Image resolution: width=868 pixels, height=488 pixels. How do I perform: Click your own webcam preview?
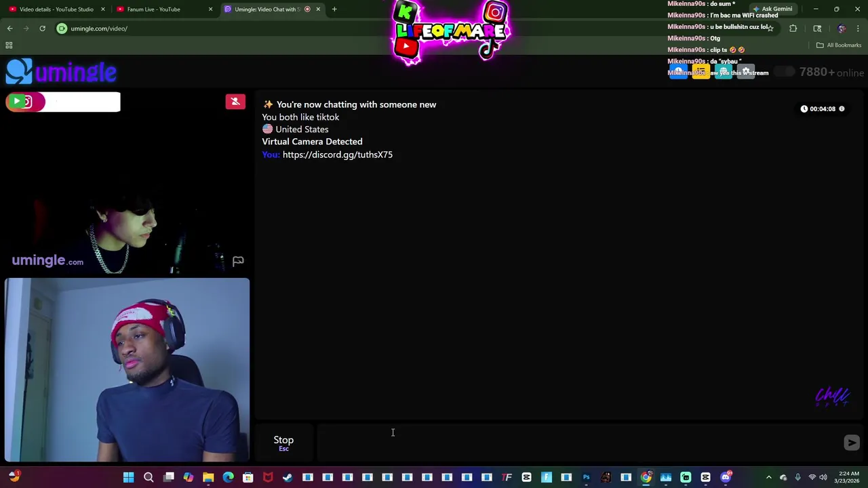click(x=127, y=370)
